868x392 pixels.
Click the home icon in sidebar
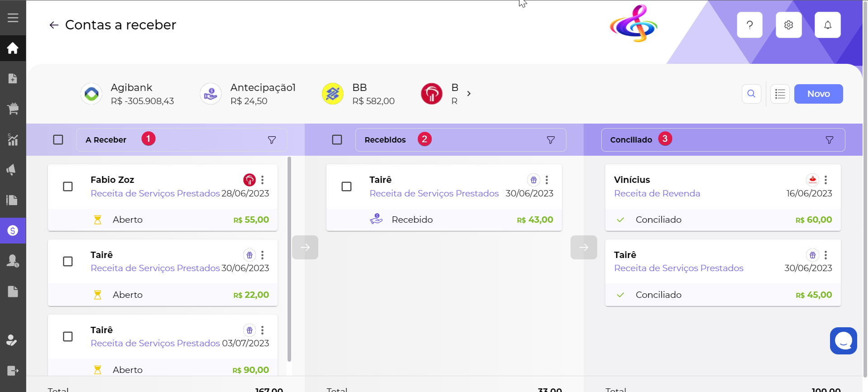tap(13, 48)
